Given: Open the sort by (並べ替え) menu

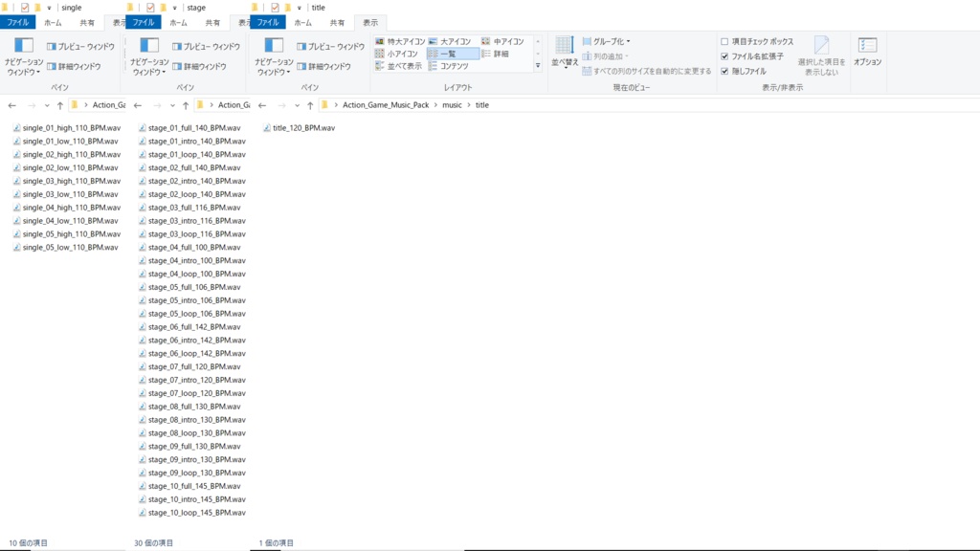Looking at the screenshot, I should click(x=565, y=52).
